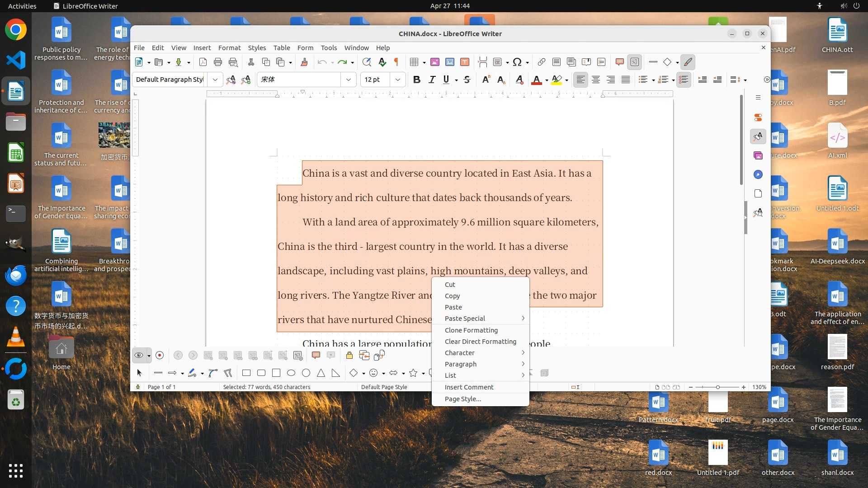
Task: Click the Insert Hyperlink icon
Action: tap(541, 62)
